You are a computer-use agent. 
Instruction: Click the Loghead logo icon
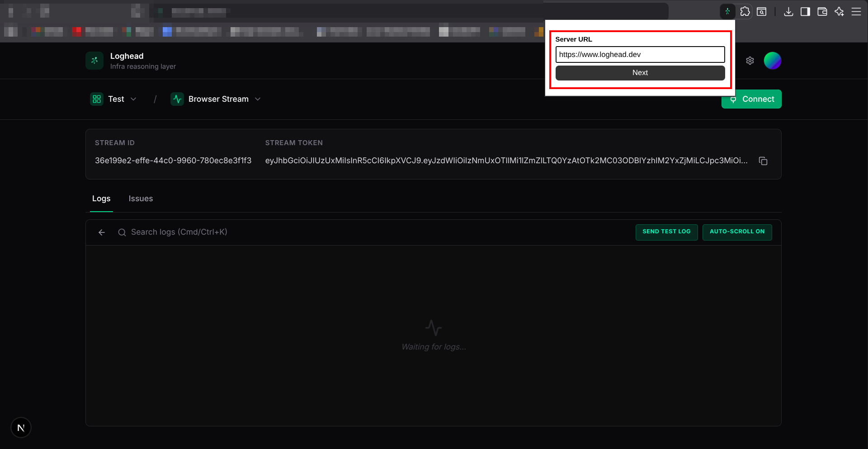[94, 61]
